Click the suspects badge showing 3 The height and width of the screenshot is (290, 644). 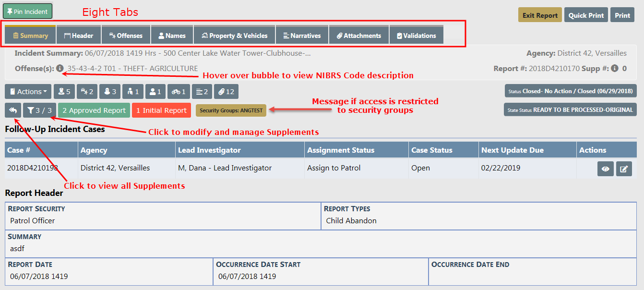pyautogui.click(x=110, y=92)
